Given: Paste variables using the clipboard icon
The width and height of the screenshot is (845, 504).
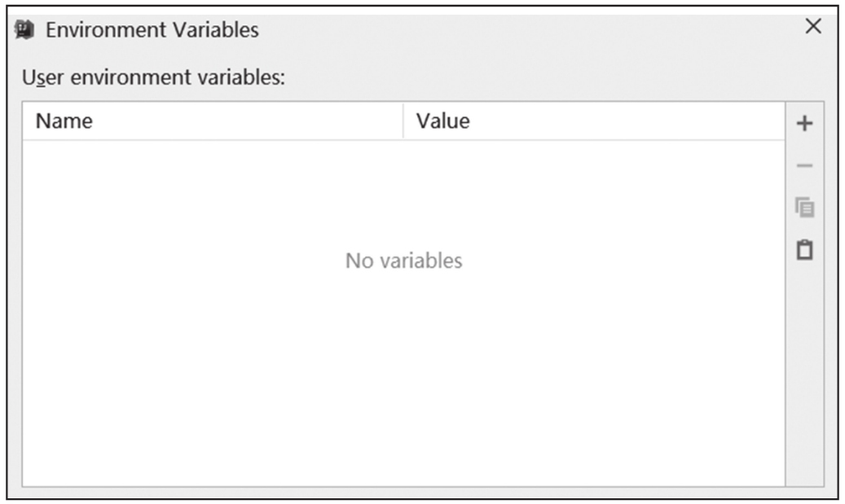Looking at the screenshot, I should (804, 250).
